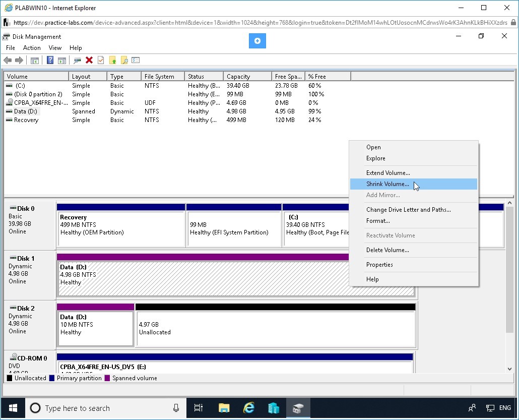
Task: Click the Disk Management title bar icon
Action: tap(6, 36)
